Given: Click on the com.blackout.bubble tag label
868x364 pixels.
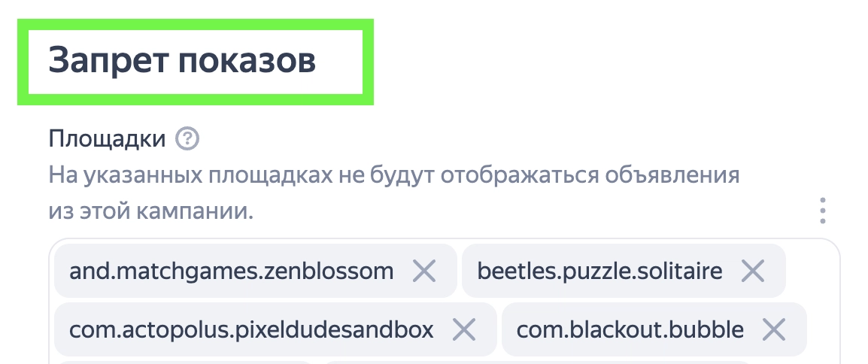Looking at the screenshot, I should (x=631, y=329).
